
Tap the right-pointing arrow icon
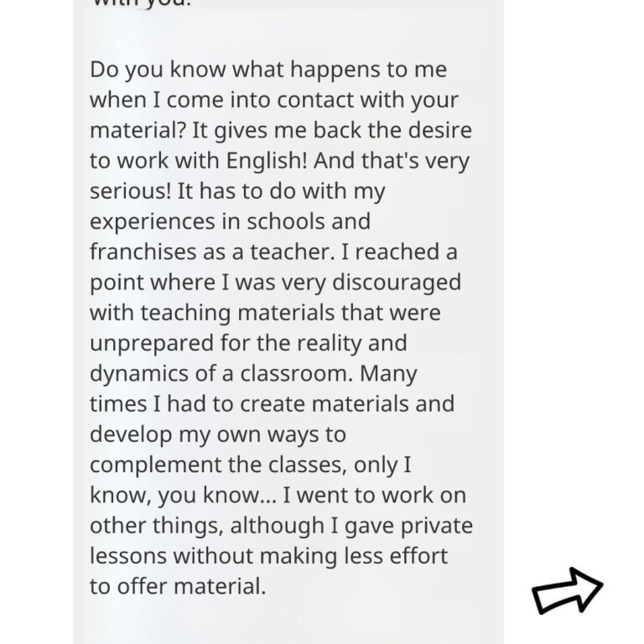point(567,590)
